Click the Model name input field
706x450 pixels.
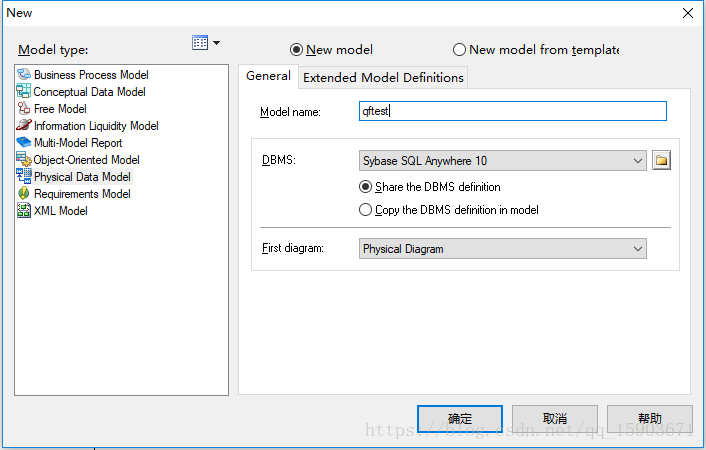[513, 111]
